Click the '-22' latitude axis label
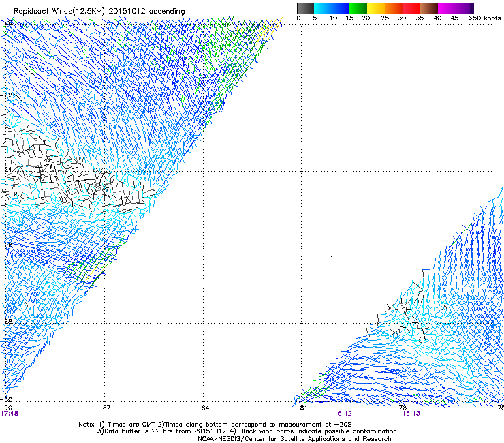Image resolution: width=504 pixels, height=443 pixels. 7,95
